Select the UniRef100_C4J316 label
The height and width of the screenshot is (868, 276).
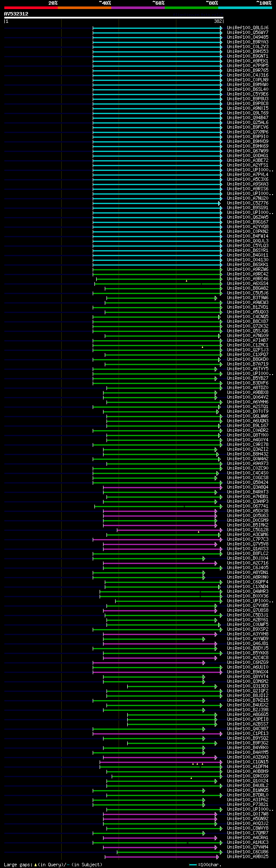click(x=248, y=75)
